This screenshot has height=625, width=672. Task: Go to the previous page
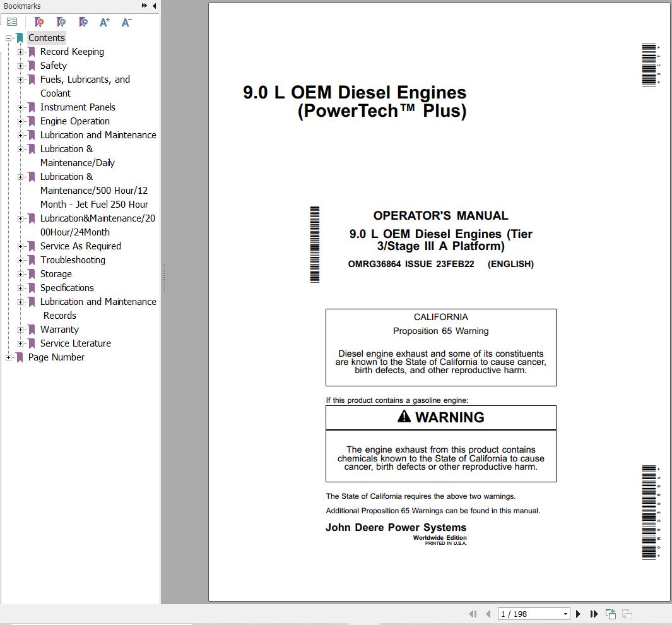pos(488,614)
